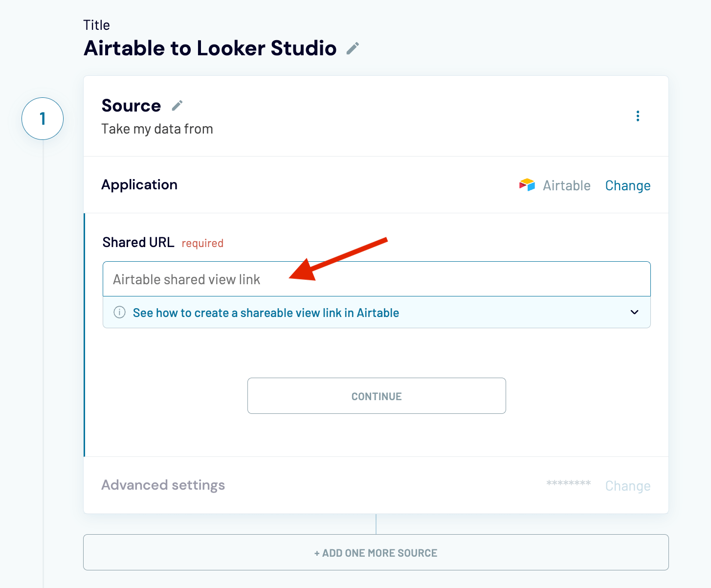Screen dimensions: 711x588
Task: Open the kebab menu for more source options
Action: coord(638,116)
